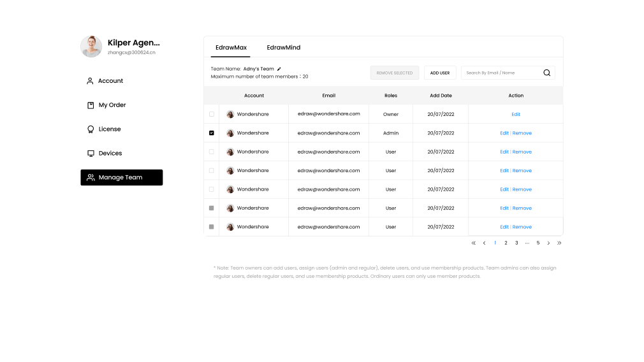Uncheck the Admin row checkbox
Screen dimensions: 644x362
coord(212,133)
